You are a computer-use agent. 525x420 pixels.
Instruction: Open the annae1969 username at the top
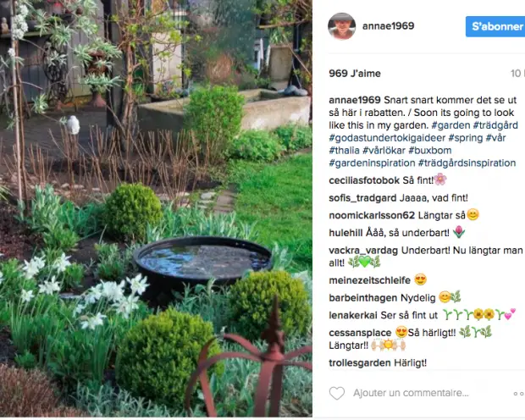tap(388, 25)
